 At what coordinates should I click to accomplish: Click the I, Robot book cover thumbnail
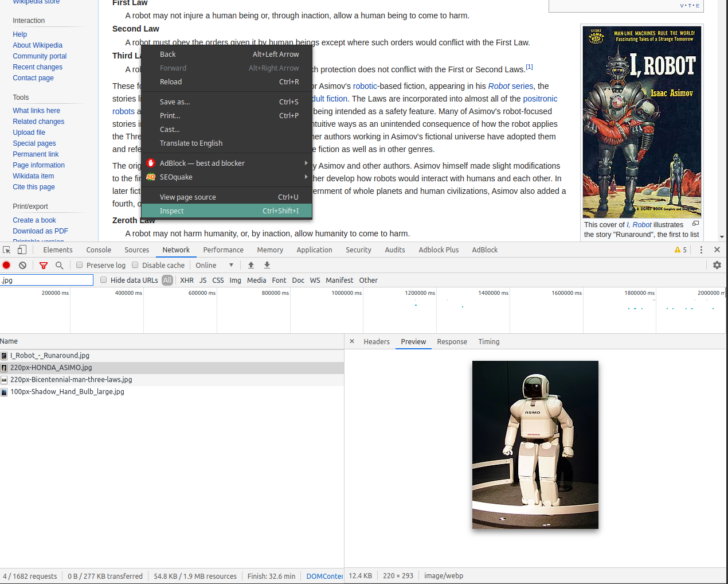click(x=642, y=122)
